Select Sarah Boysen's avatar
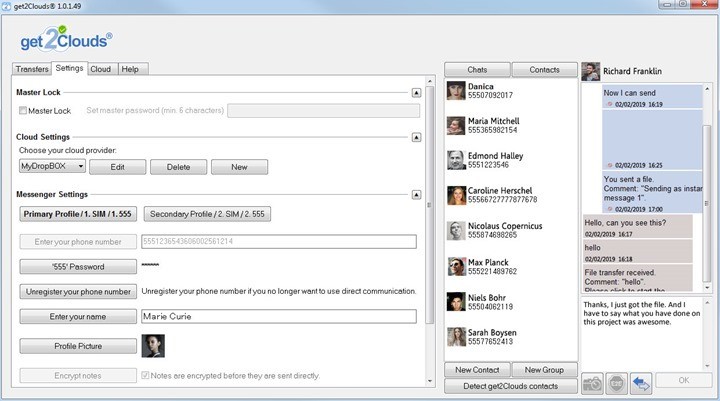Image resolution: width=720 pixels, height=401 pixels. [456, 337]
